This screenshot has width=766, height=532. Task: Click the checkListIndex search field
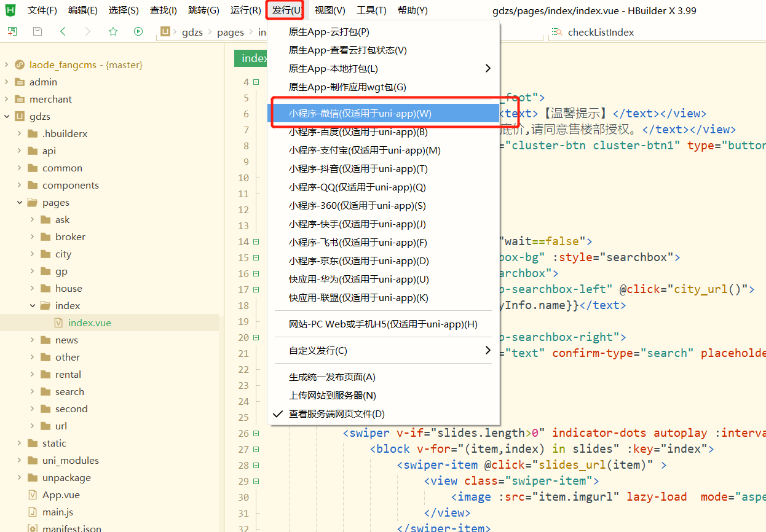(x=657, y=32)
